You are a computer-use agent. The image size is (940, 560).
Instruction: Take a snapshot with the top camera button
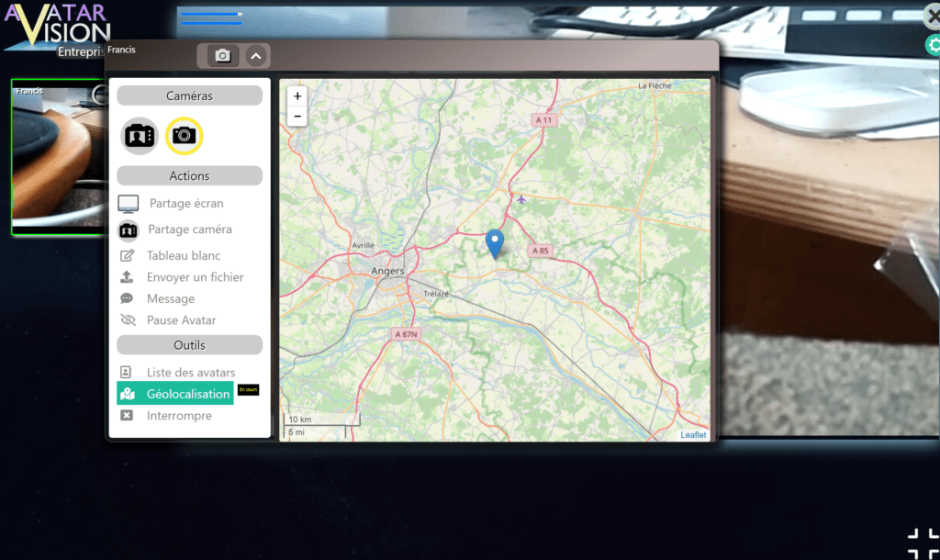[222, 56]
